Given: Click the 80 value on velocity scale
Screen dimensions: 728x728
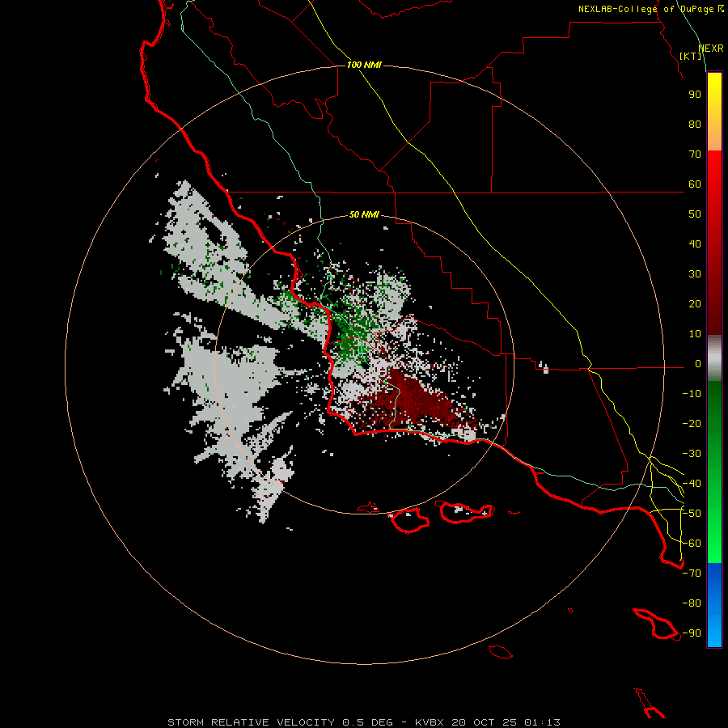Looking at the screenshot, I should (x=695, y=124).
